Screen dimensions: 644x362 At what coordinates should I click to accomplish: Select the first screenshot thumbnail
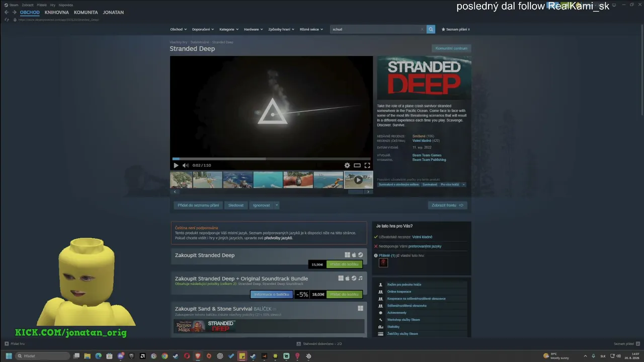tap(181, 179)
